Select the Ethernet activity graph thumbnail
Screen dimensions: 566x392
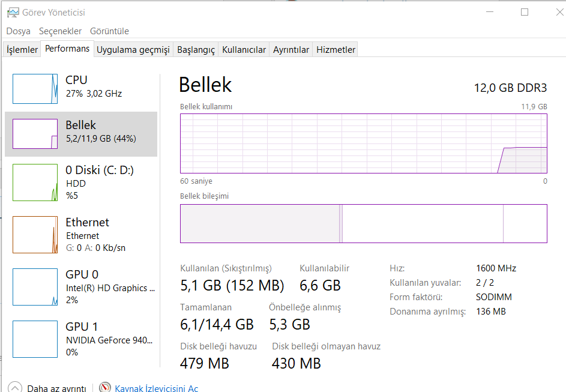[35, 235]
